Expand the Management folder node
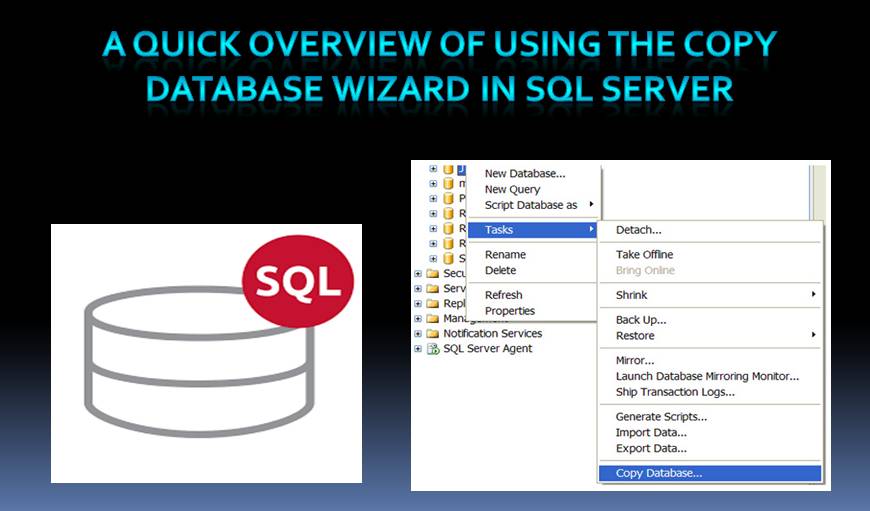This screenshot has width=870, height=511. pos(418,319)
